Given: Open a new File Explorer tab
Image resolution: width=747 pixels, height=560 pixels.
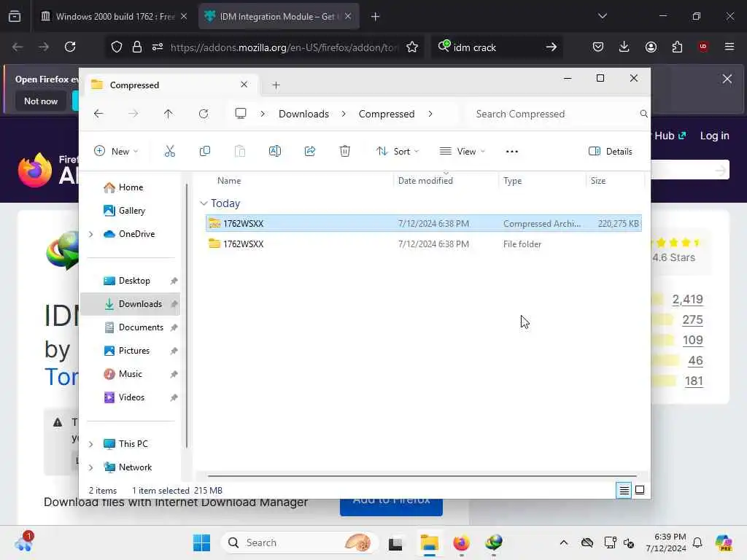Looking at the screenshot, I should point(276,85).
